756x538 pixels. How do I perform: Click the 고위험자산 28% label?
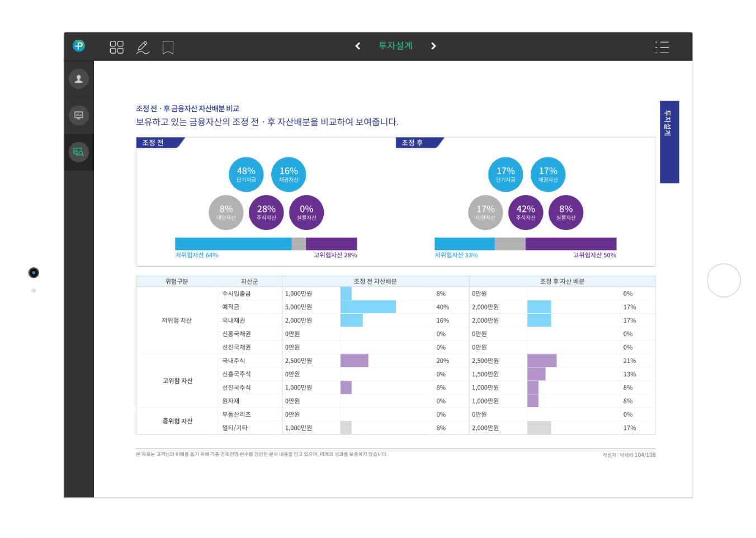coord(335,255)
